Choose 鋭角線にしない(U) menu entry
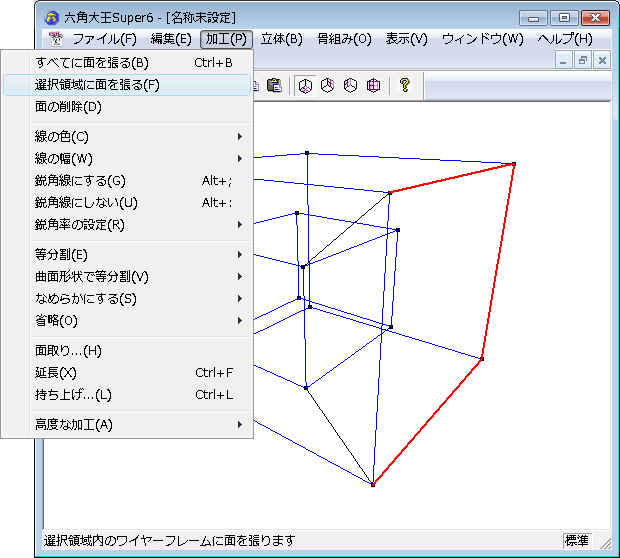This screenshot has width=620, height=558. (x=127, y=203)
